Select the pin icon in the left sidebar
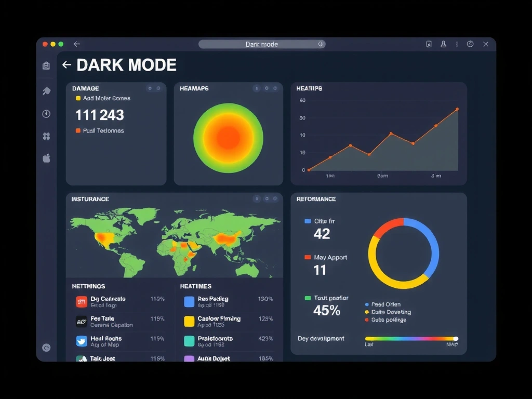Viewport: 532px width, 399px height. tap(46, 91)
